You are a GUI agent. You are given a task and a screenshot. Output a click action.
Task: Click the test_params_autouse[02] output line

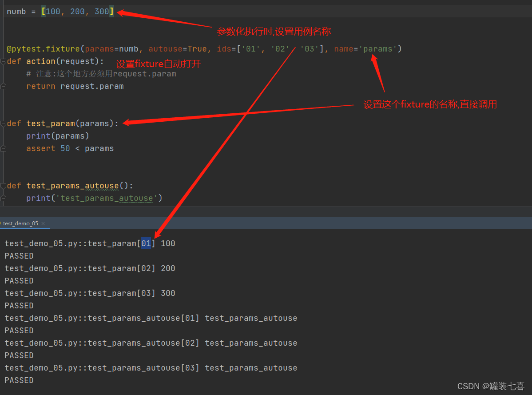[x=151, y=343]
